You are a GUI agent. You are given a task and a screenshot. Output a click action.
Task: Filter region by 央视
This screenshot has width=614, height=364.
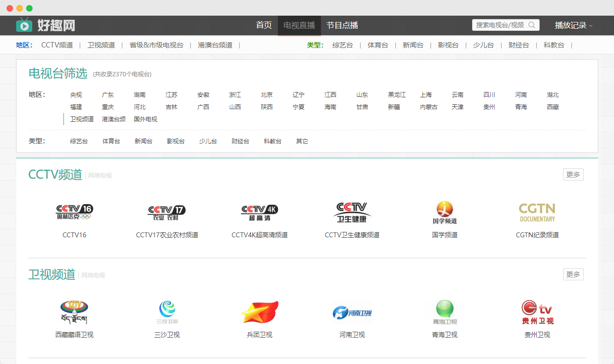coord(76,95)
